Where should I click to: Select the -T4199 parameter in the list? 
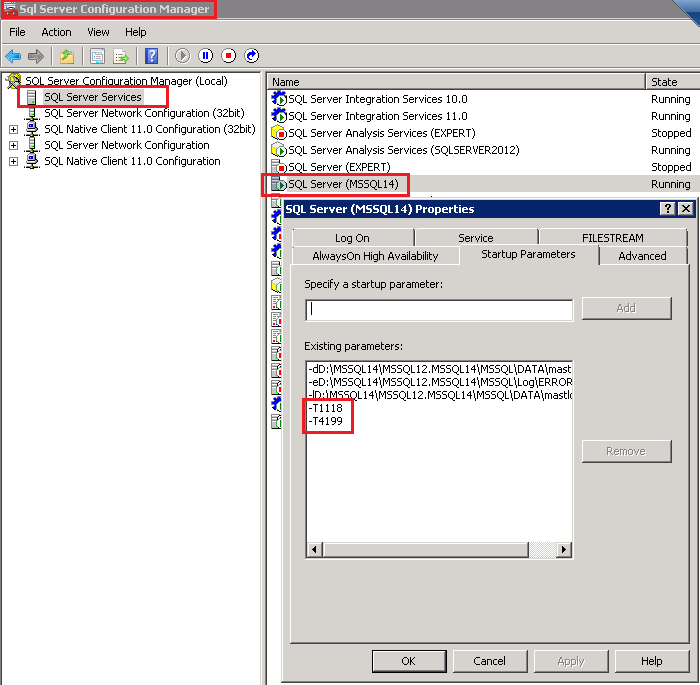pyautogui.click(x=327, y=423)
